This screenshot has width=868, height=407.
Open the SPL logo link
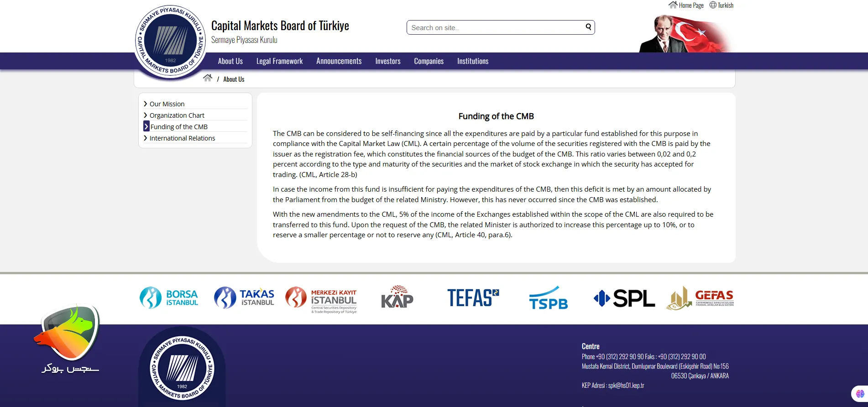624,298
